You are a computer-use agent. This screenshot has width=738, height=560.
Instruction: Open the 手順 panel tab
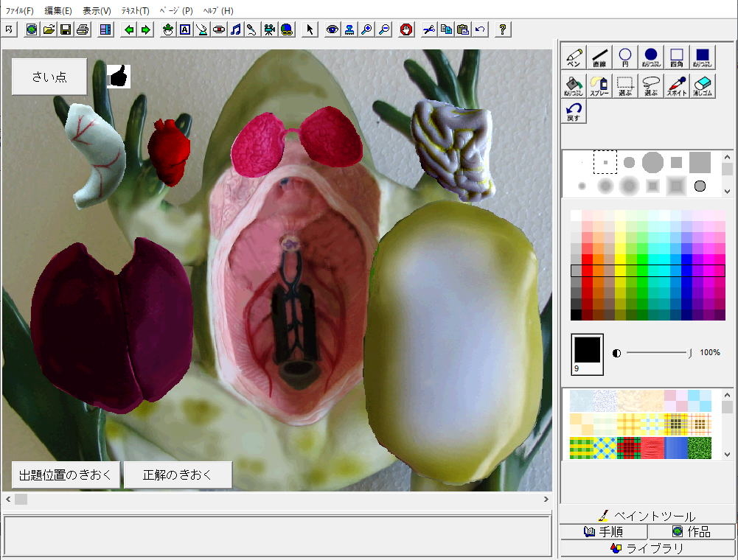tap(603, 531)
